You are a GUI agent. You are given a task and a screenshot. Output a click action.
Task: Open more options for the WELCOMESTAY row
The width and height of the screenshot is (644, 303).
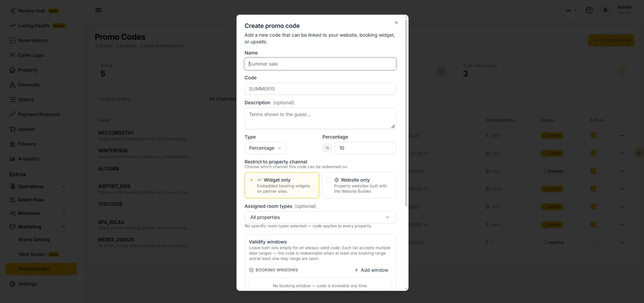(622, 136)
